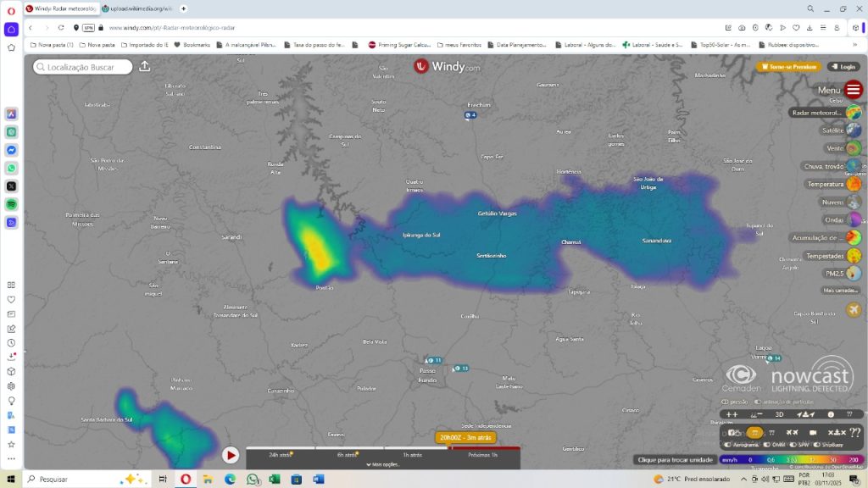Open the red Menu hamburger button
The image size is (868, 488).
[x=854, y=90]
